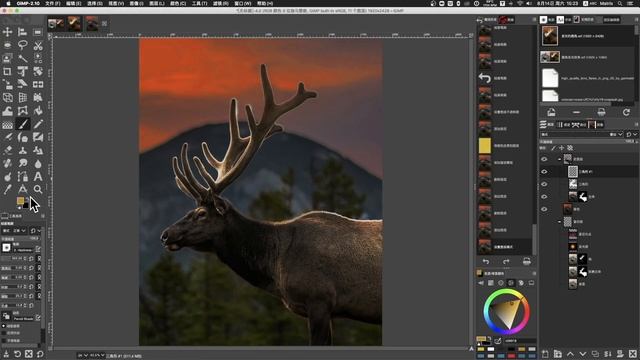Select the Color Picker eyedropper tool
The height and width of the screenshot is (360, 640).
(7, 189)
